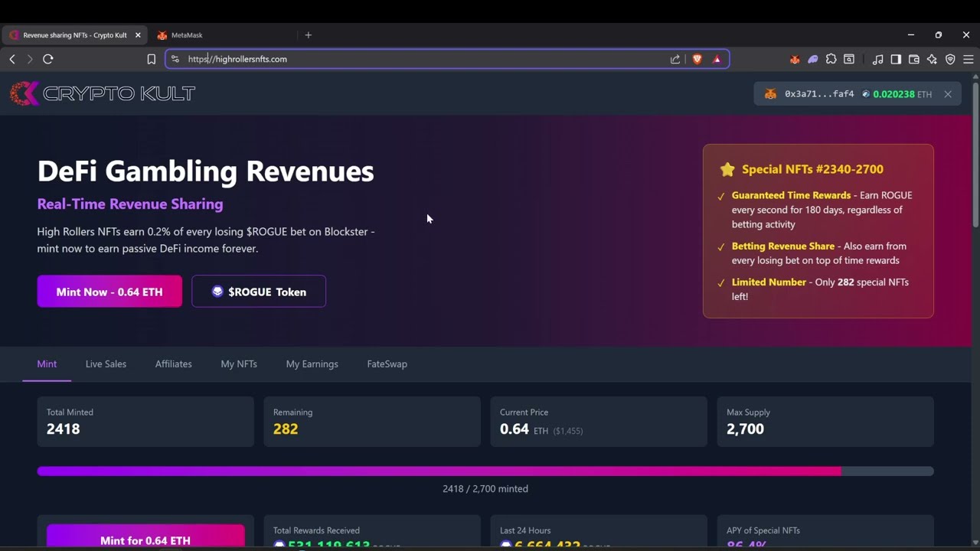Toggle the browser sidebar panel icon
980x551 pixels.
tap(896, 59)
